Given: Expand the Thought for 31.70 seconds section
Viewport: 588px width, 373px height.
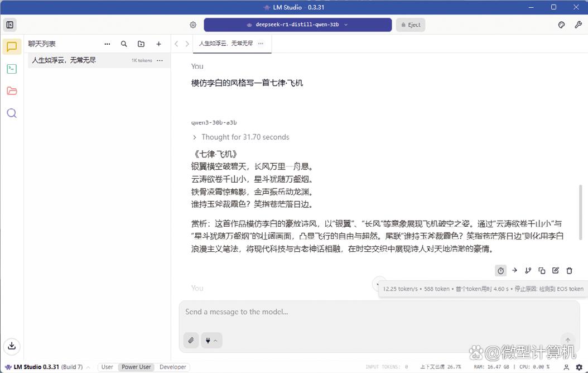Looking at the screenshot, I should tap(241, 137).
